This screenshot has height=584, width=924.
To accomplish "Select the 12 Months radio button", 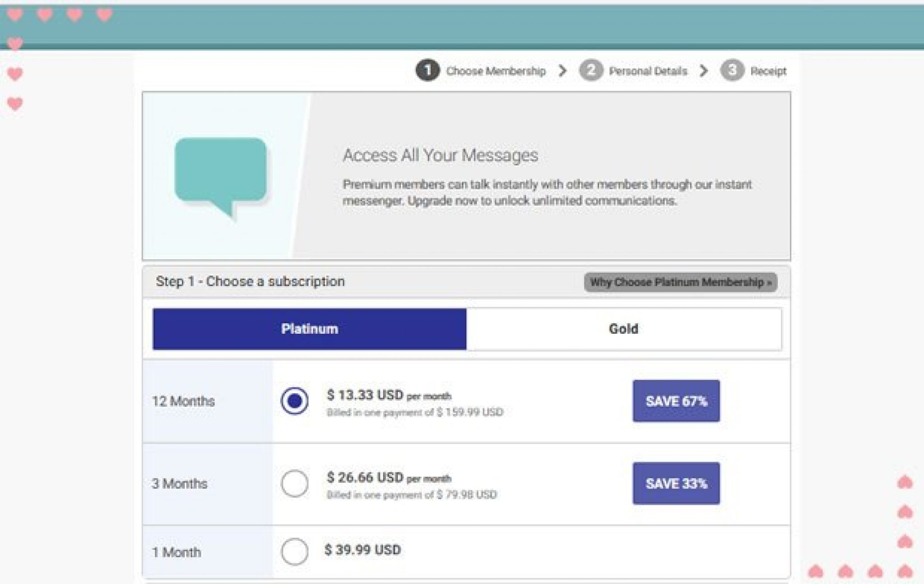I will point(295,400).
